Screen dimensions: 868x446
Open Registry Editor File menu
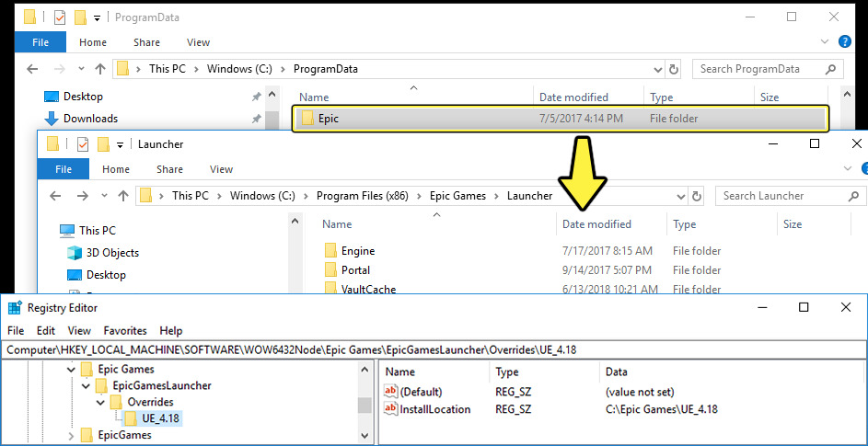16,330
